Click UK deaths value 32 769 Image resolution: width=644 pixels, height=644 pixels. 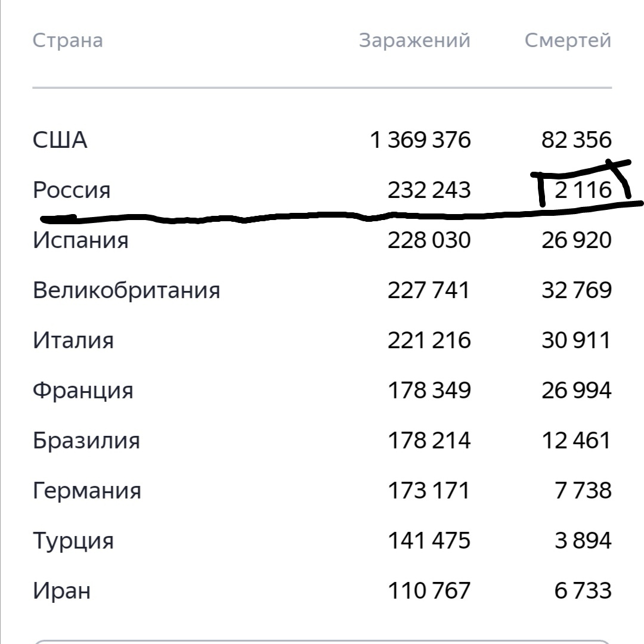[577, 290]
